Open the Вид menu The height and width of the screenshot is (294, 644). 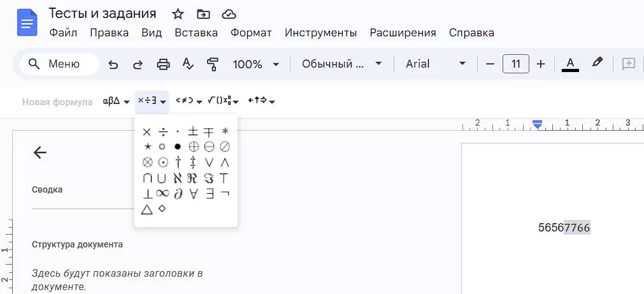[x=152, y=33]
